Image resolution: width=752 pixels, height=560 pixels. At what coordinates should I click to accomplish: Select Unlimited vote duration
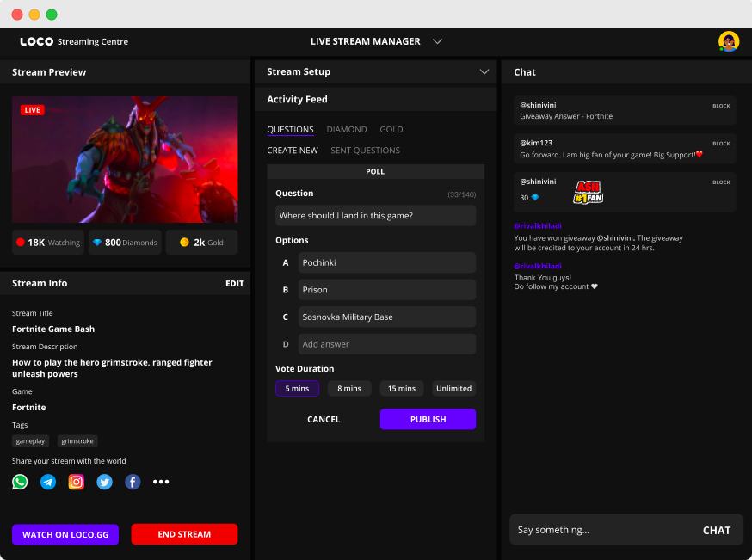453,388
